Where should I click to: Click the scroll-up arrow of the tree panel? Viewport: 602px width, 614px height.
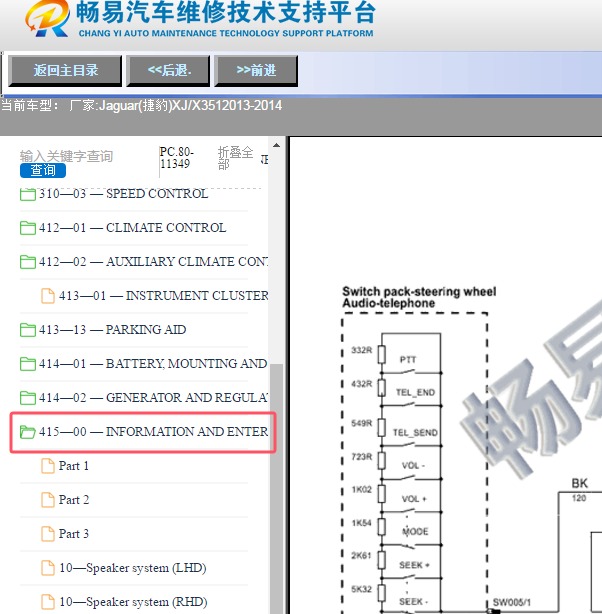click(x=277, y=146)
